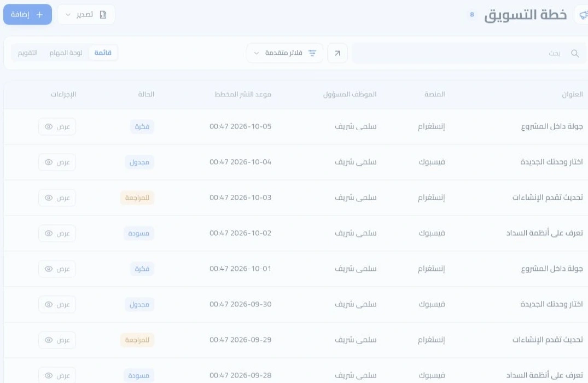
Task: Click the المنصة column header
Action: pos(435,94)
